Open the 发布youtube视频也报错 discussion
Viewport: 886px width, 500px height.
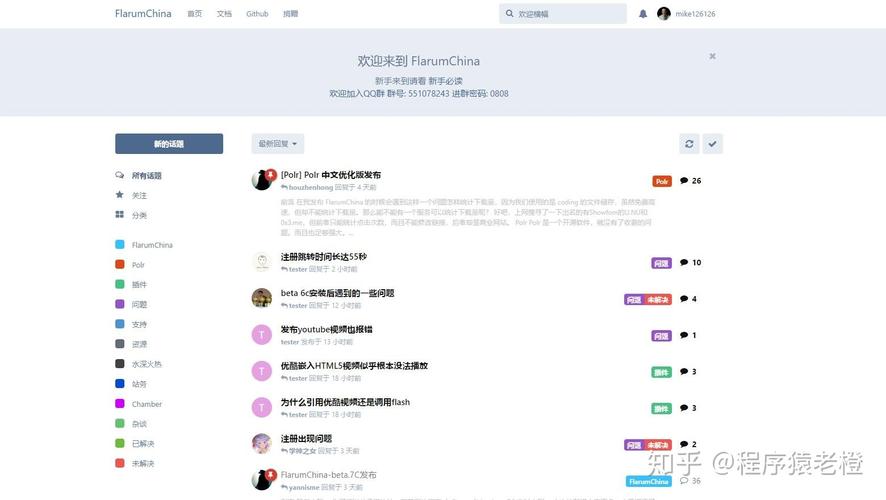(x=327, y=329)
